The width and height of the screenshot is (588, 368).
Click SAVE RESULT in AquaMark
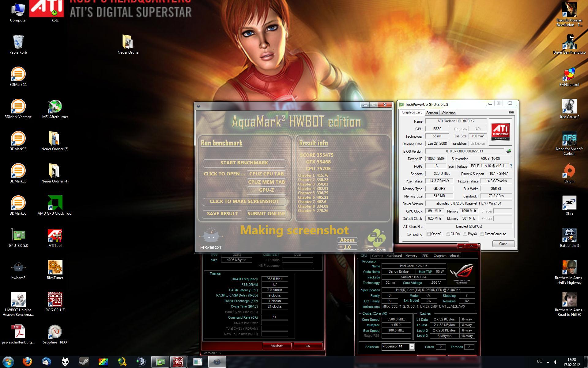click(222, 214)
